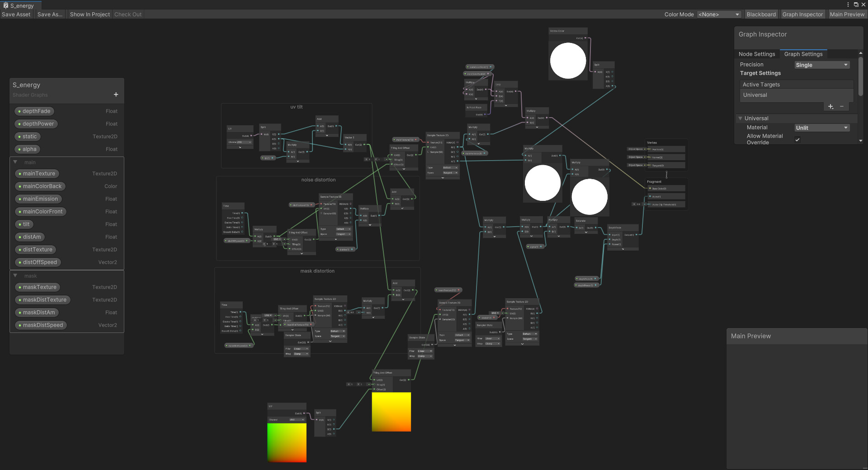Add a new property to the Blackboard

116,95
